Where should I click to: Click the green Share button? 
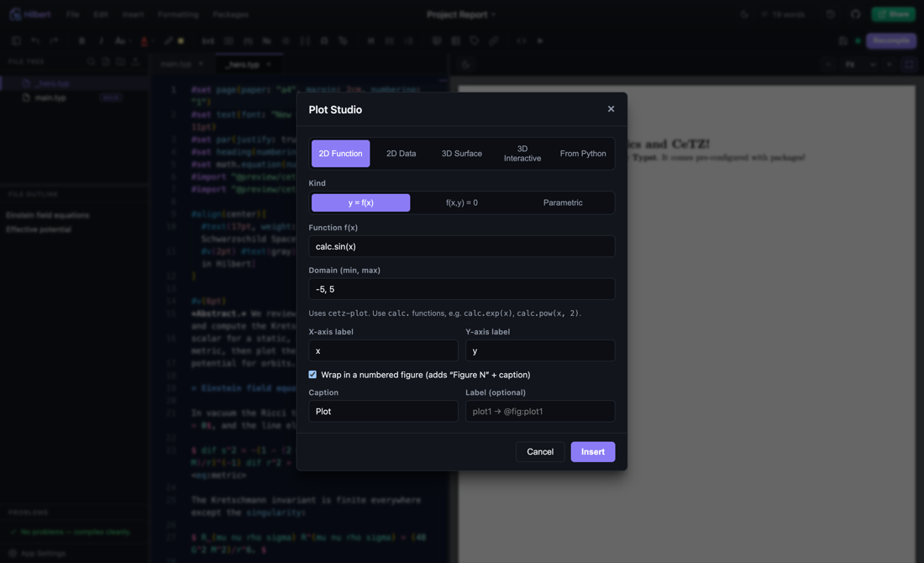[x=894, y=14]
